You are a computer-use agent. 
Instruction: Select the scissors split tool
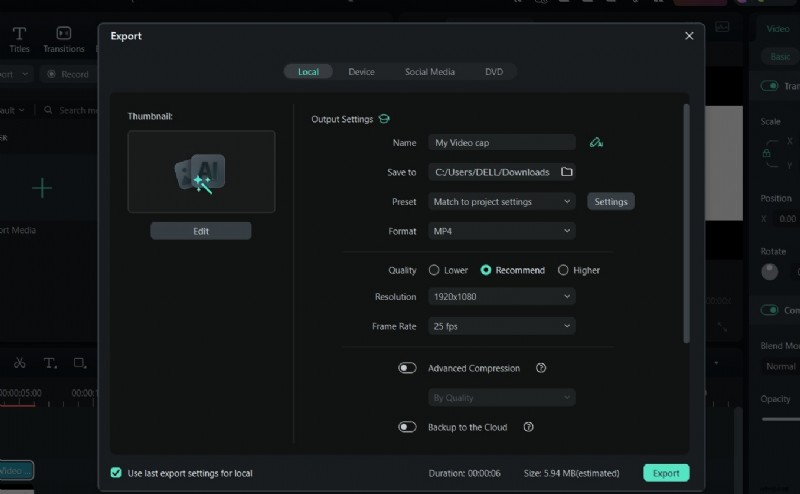click(20, 363)
